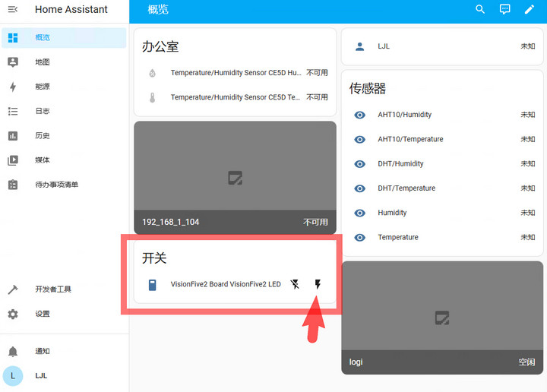
Task: Click the eye icon for DHT/Temperature
Action: pos(359,188)
